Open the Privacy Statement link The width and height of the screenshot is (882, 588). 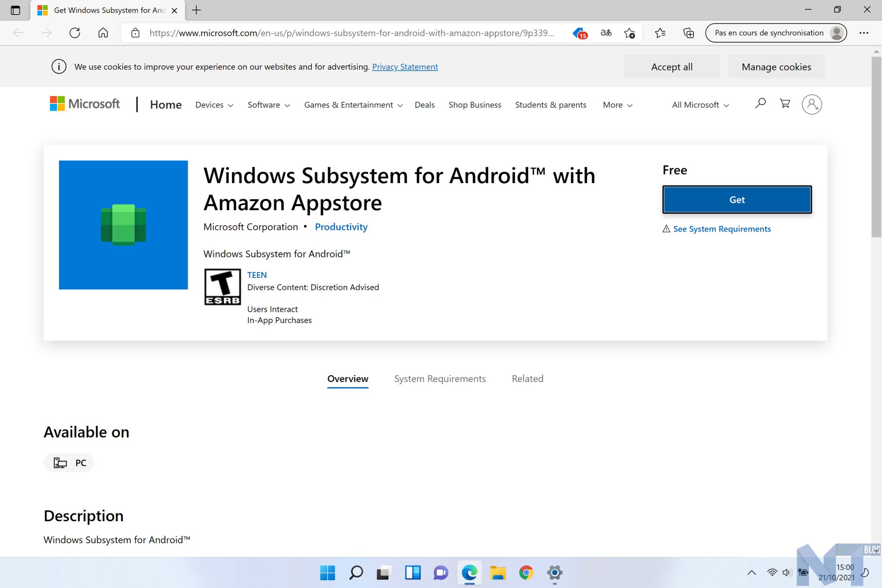[405, 67]
